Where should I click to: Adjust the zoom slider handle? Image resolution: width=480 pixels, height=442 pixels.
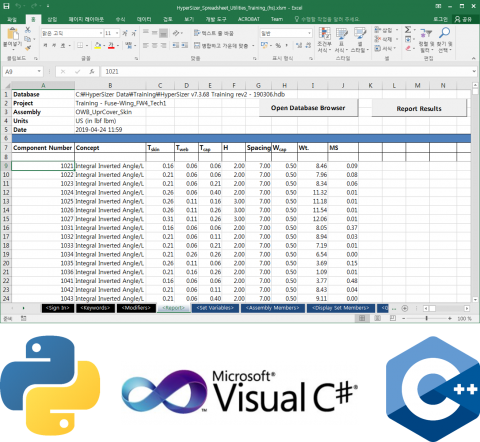click(426, 318)
